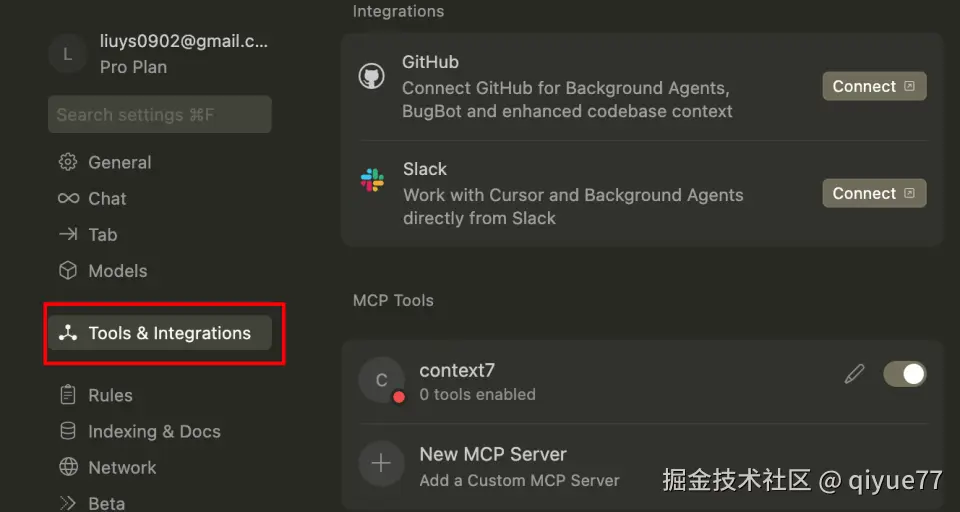Image resolution: width=960 pixels, height=512 pixels.
Task: Click the General gear icon in sidebar
Action: (x=68, y=162)
